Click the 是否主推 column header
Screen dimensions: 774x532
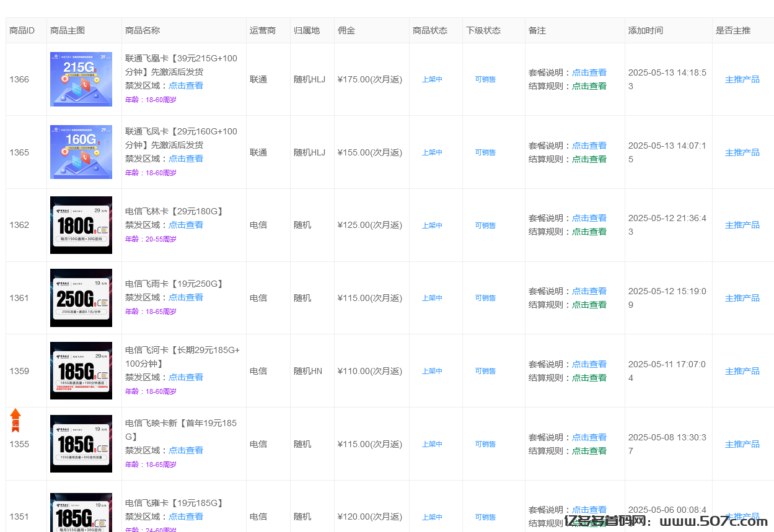coord(733,30)
